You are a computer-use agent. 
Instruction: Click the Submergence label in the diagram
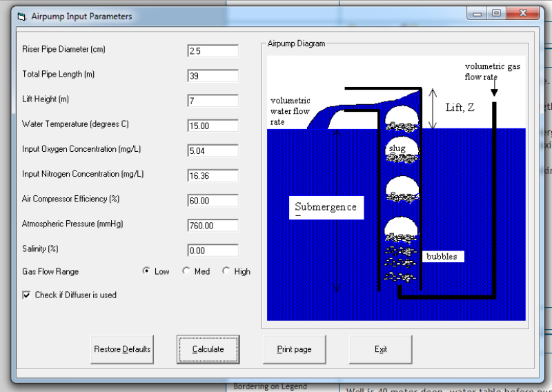pos(326,207)
